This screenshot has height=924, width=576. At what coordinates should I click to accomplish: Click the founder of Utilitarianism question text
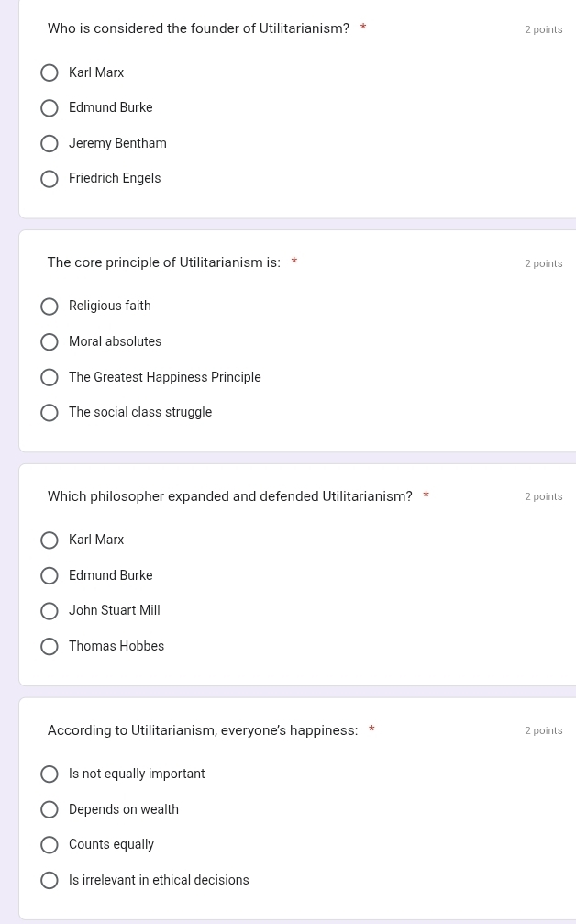[x=198, y=28]
